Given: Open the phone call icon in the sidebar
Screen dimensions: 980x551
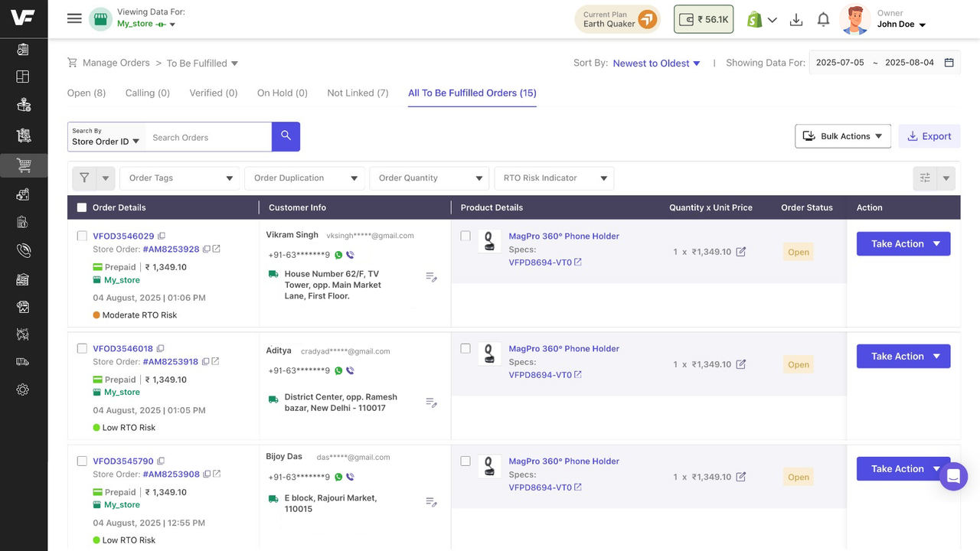Looking at the screenshot, I should pyautogui.click(x=23, y=250).
